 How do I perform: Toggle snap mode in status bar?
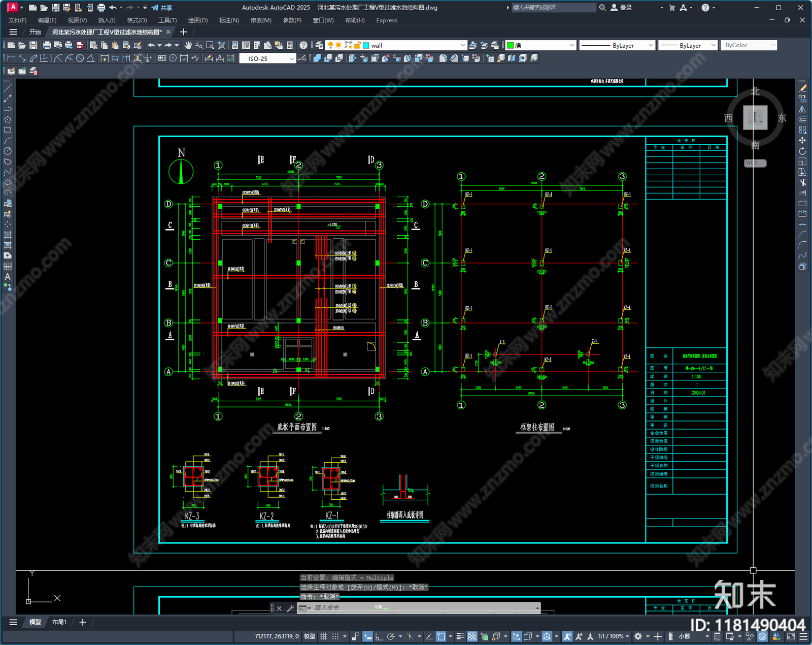(335, 636)
